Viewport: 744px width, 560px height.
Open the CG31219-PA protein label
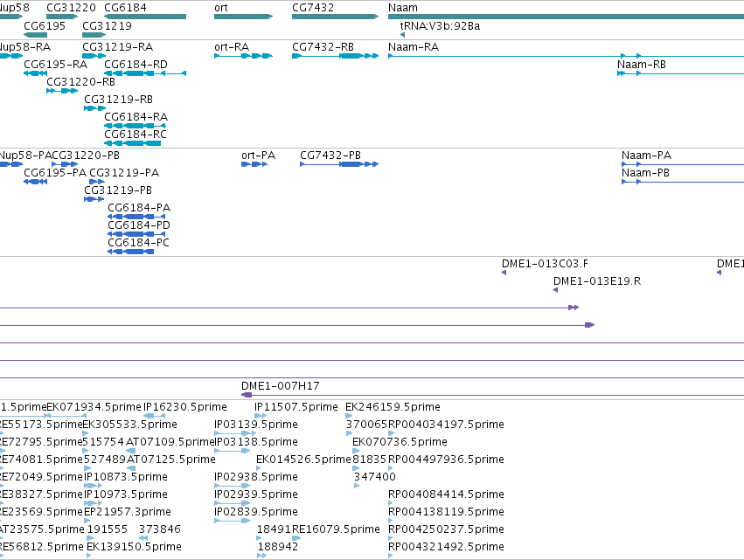124,173
